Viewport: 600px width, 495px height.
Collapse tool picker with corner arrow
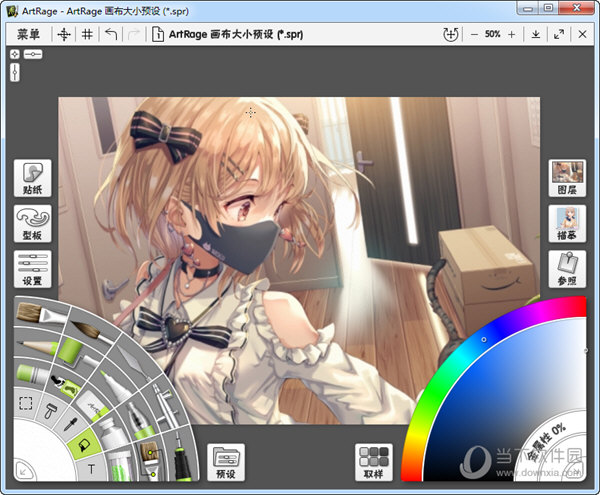point(24,471)
